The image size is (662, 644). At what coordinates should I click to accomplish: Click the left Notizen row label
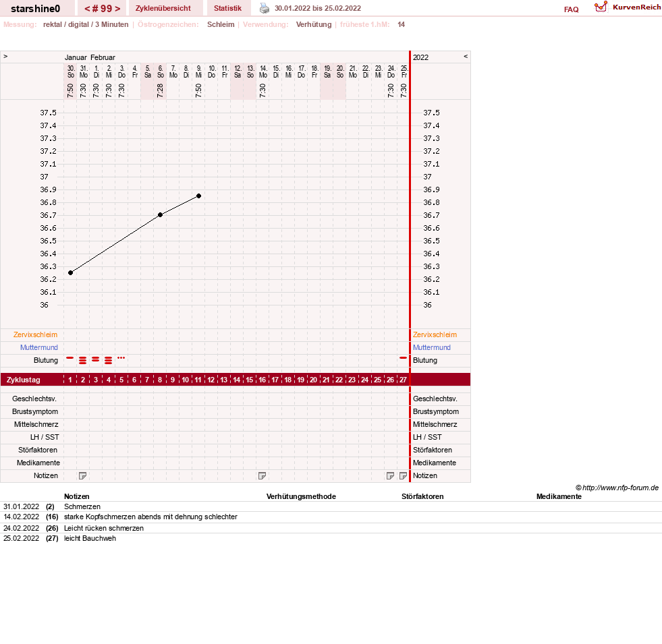(46, 475)
